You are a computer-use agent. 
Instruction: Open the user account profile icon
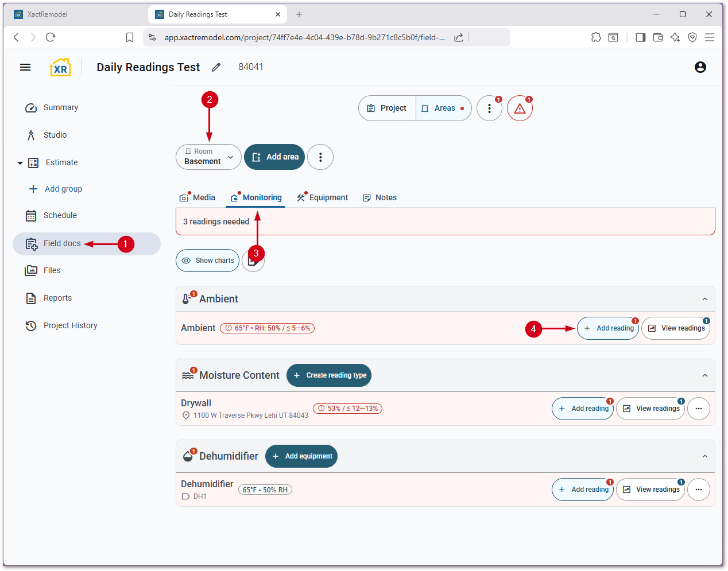700,67
